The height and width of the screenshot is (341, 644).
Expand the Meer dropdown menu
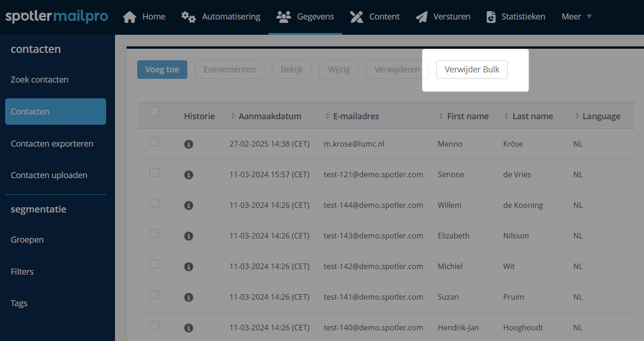577,17
